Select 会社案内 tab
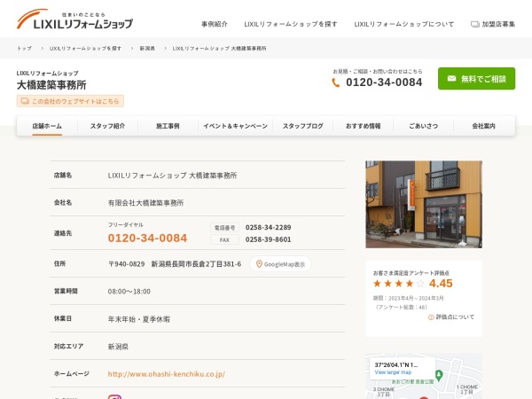Screen dimensions: 532x399 coord(484,126)
